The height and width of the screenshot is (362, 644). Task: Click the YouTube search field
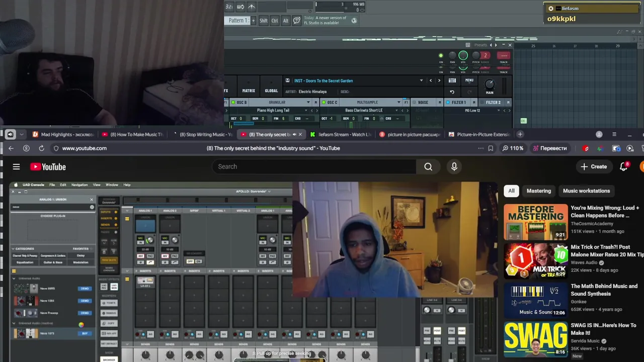[314, 166]
